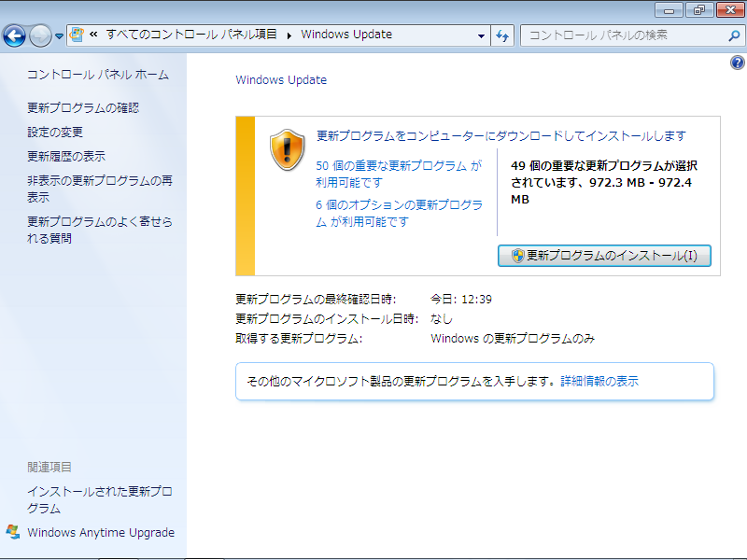Minimize the Windows Update window
Image resolution: width=747 pixels, height=560 pixels.
[x=669, y=10]
